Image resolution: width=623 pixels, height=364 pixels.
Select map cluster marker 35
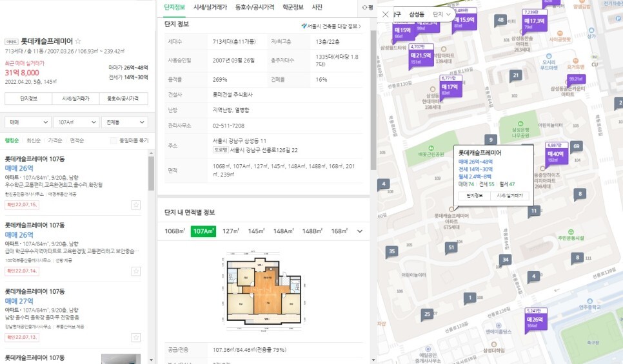(x=391, y=251)
